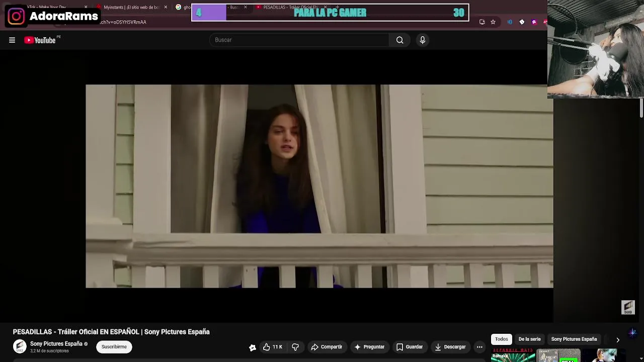
Task: Click the browser address bar URL
Action: tap(123, 22)
